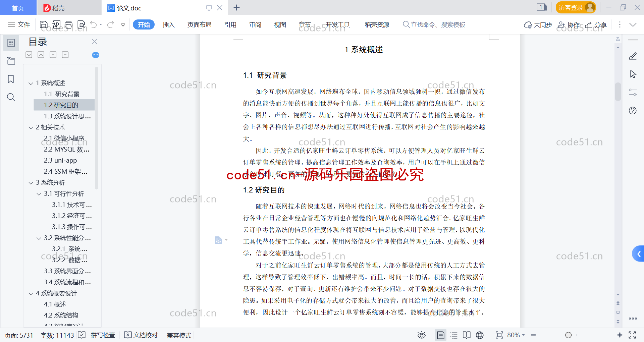
Task: Click zoom out minus button
Action: [533, 335]
